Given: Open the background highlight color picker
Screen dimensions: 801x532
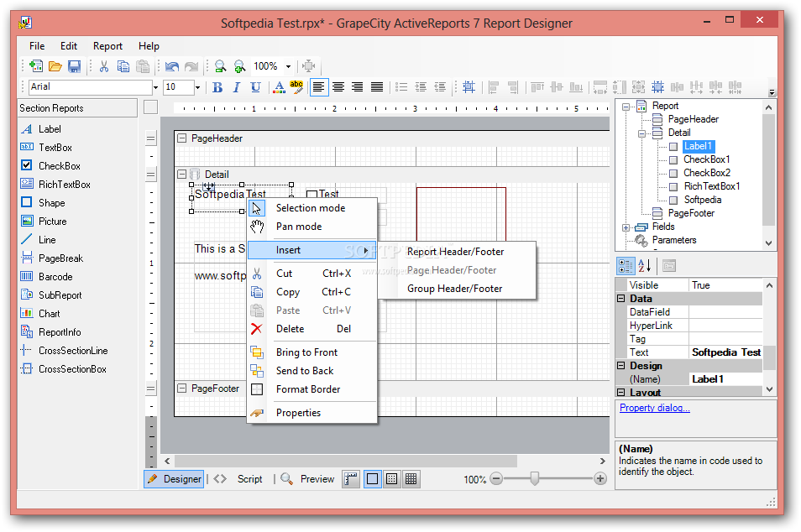Looking at the screenshot, I should [296, 87].
